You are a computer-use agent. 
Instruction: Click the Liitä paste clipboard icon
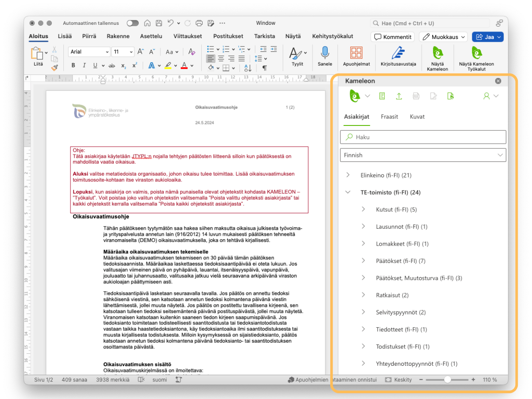(37, 54)
